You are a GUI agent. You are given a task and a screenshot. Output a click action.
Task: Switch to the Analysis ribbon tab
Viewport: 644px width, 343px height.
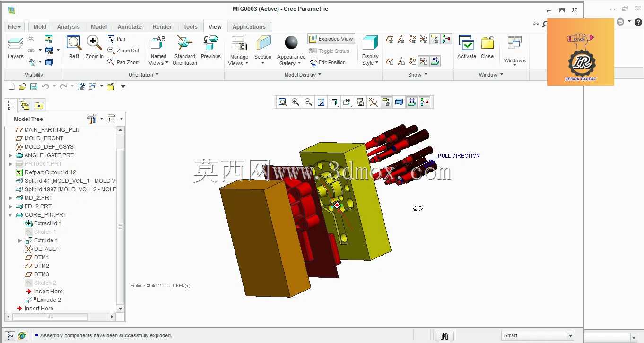[69, 27]
